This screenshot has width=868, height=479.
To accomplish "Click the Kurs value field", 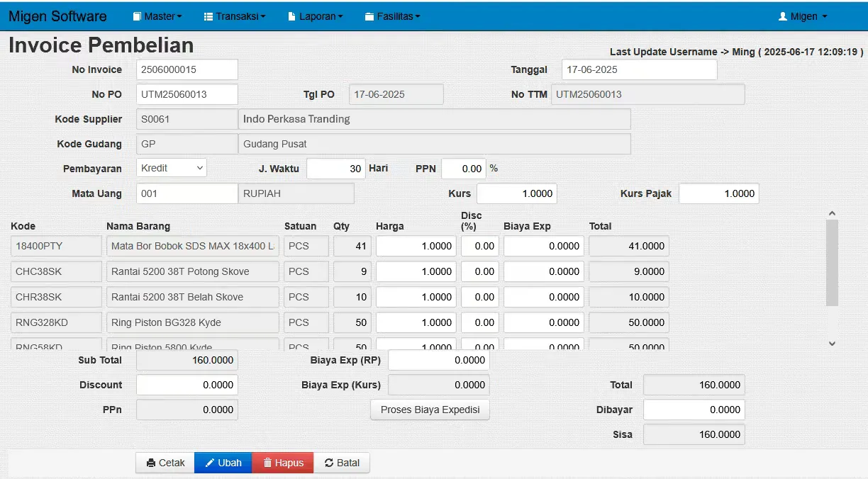I will pyautogui.click(x=517, y=193).
